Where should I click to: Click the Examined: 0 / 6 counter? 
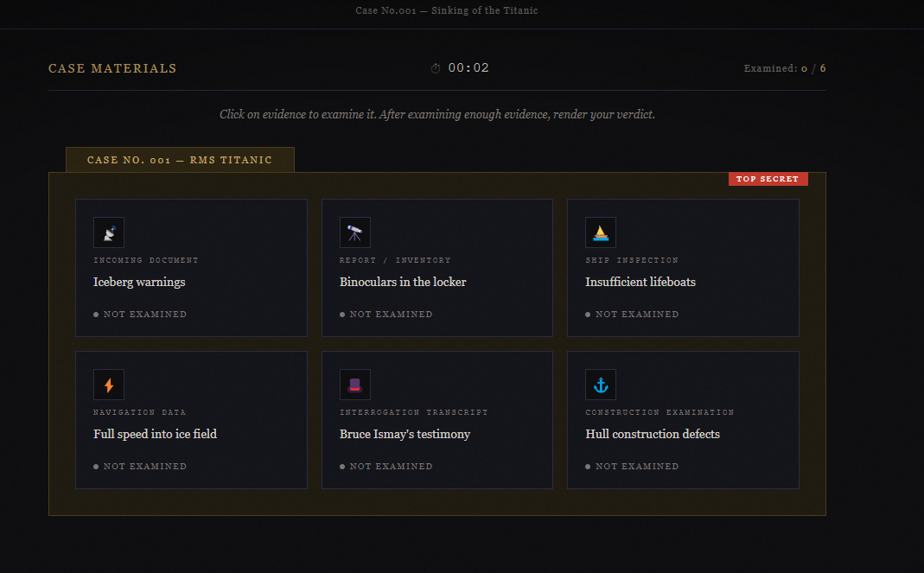tap(784, 68)
